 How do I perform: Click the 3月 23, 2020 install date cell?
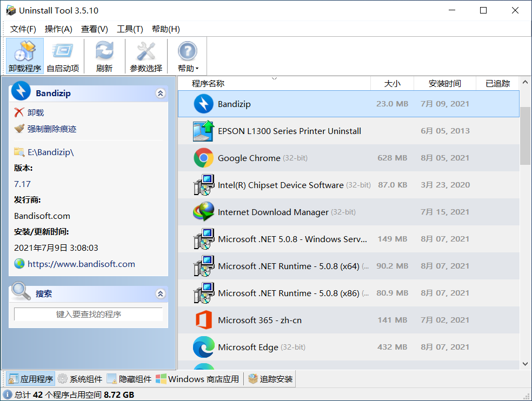tap(445, 185)
